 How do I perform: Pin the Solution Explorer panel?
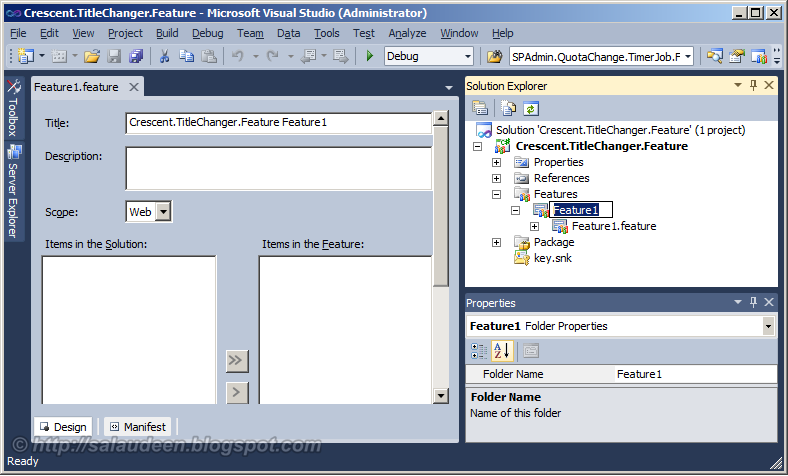tap(753, 85)
